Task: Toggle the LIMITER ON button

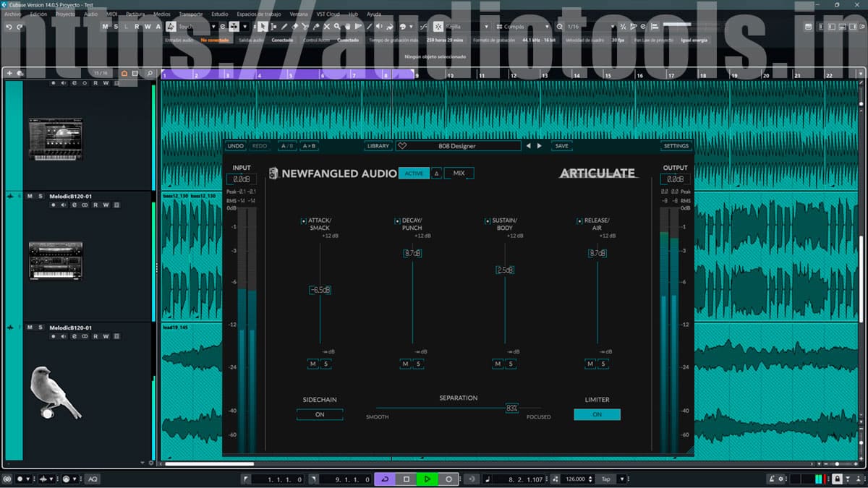Action: [597, 415]
